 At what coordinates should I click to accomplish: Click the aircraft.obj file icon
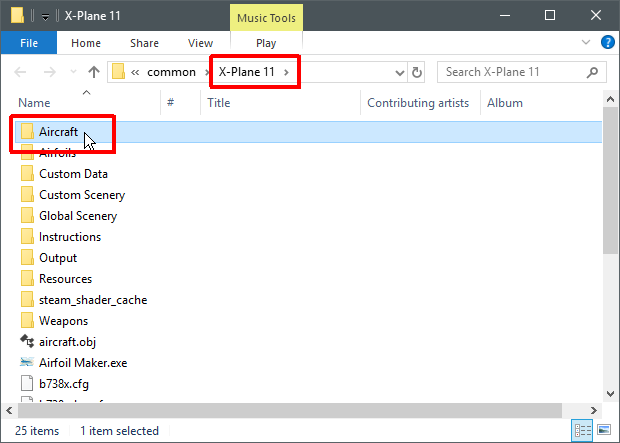pyautogui.click(x=27, y=341)
